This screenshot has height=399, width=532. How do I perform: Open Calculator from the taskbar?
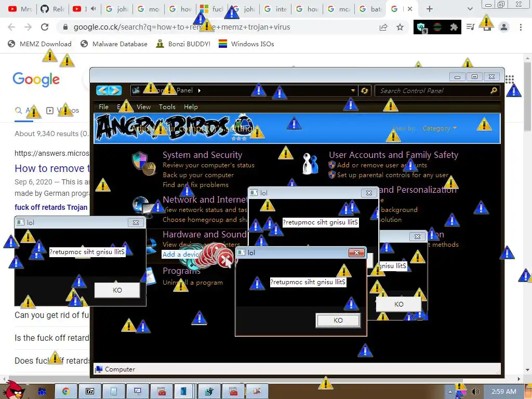tap(113, 391)
